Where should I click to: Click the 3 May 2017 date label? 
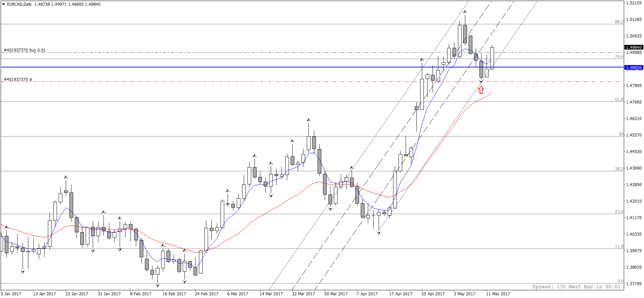[x=465, y=294]
